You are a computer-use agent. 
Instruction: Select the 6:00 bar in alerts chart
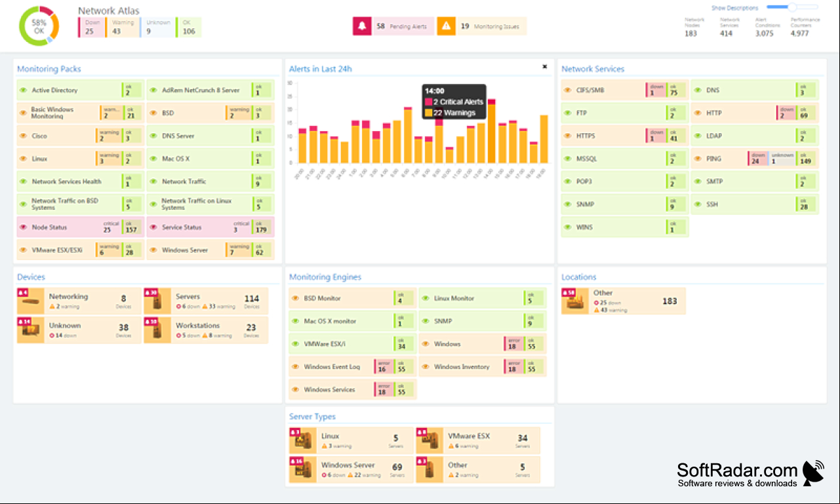point(407,135)
